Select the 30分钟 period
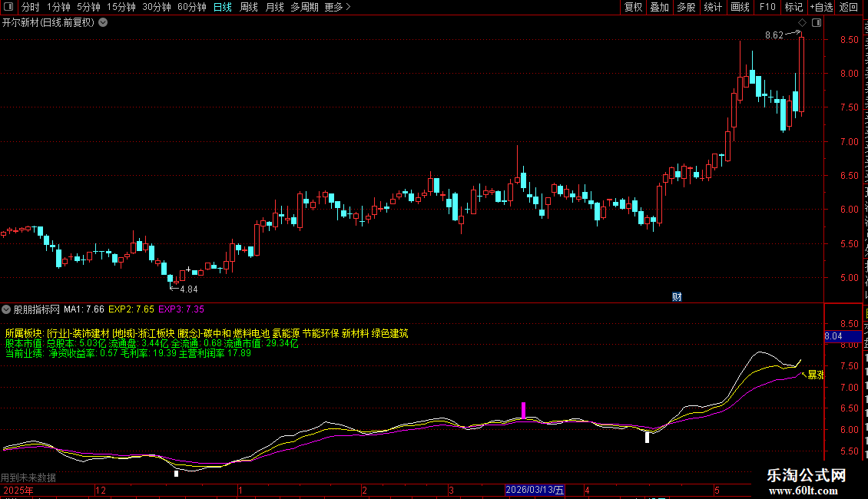This screenshot has width=868, height=499. [157, 7]
